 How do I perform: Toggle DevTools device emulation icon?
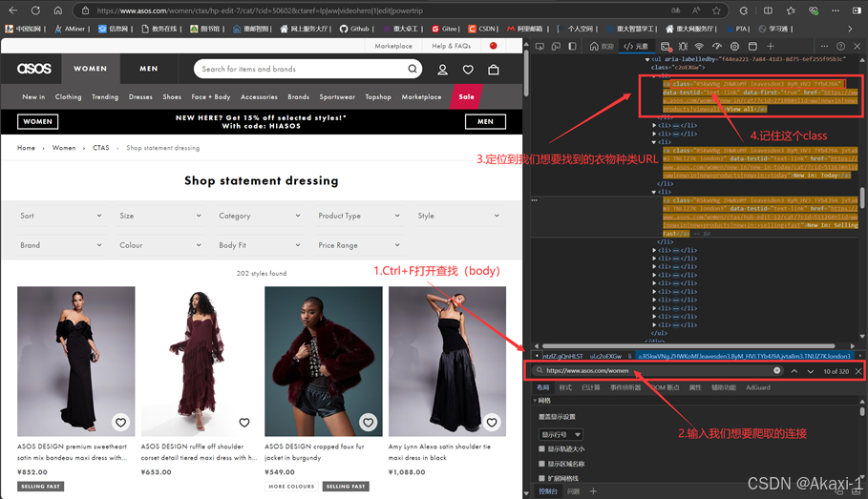click(556, 47)
